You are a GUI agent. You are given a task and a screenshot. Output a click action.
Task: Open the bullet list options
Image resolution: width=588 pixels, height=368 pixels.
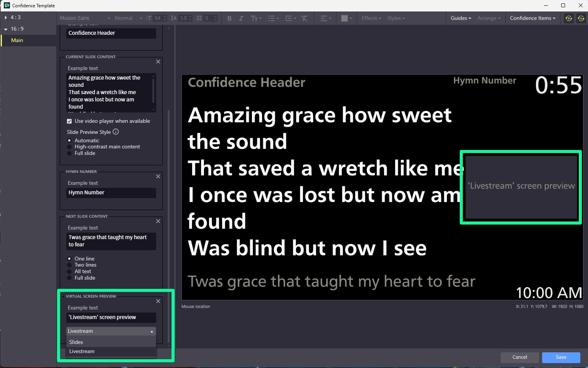coord(273,18)
